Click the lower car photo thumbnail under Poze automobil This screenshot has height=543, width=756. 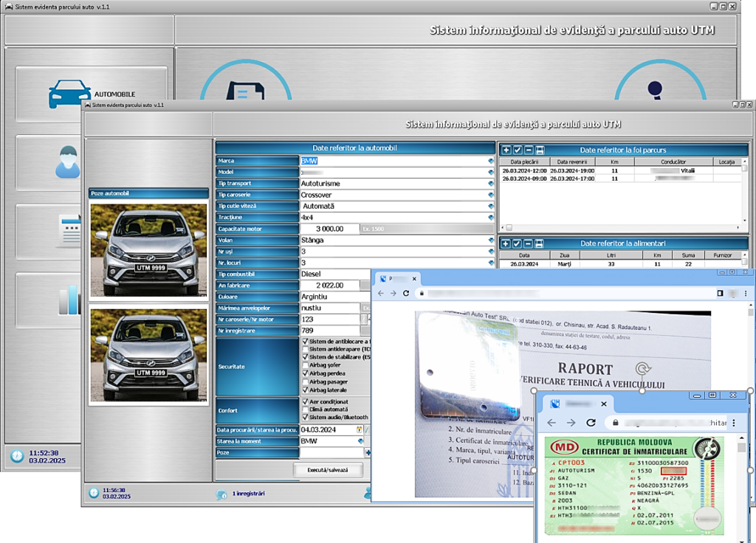pyautogui.click(x=148, y=355)
